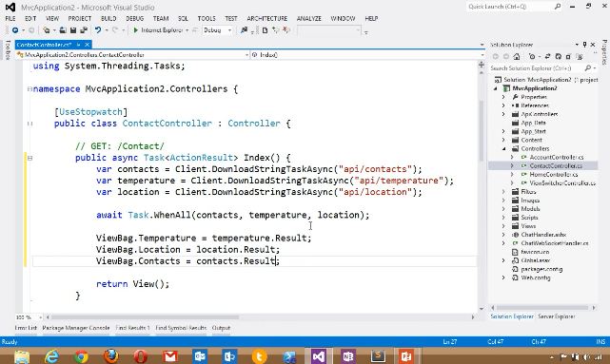Collapse the namespace outlining block
The height and width of the screenshot is (364, 610).
30,89
